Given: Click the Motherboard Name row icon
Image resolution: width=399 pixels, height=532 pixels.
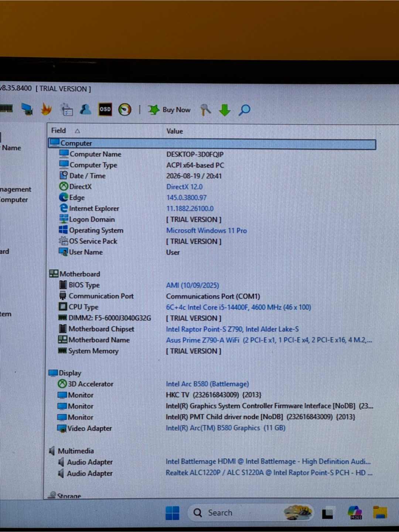Looking at the screenshot, I should coord(62,340).
